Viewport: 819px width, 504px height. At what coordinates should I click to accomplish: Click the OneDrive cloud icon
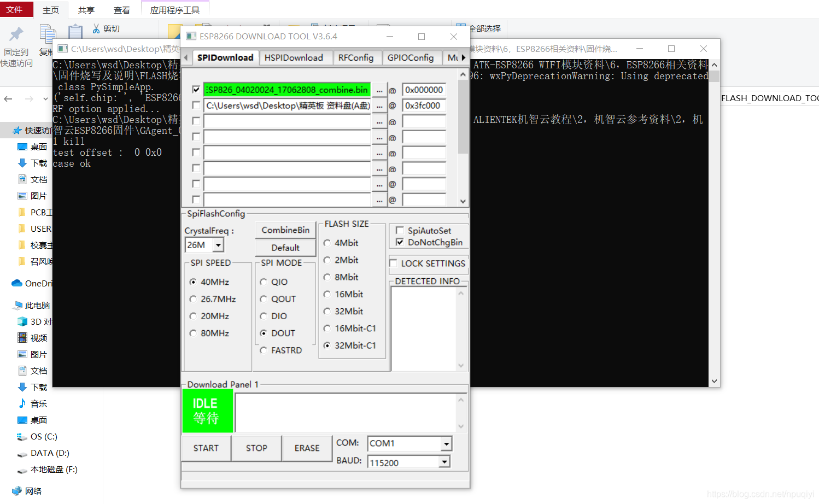[x=17, y=283]
